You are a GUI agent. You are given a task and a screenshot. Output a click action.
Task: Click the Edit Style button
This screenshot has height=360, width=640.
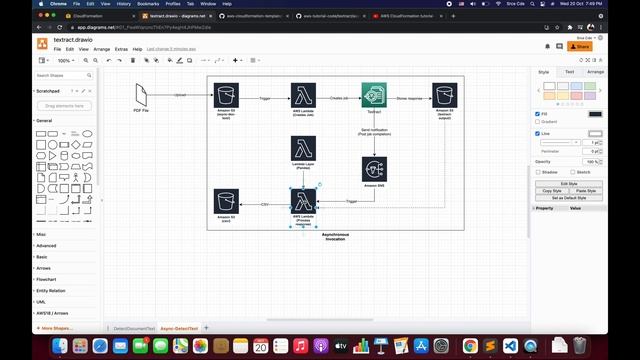[569, 184]
